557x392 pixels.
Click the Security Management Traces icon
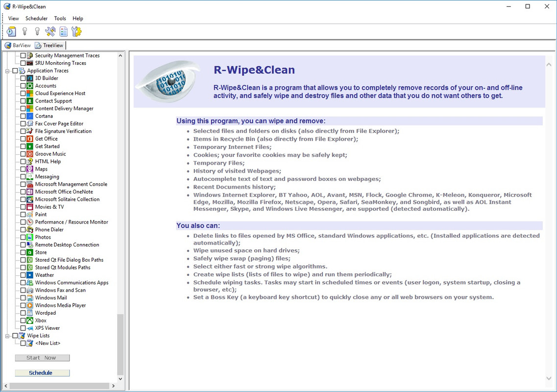[30, 55]
